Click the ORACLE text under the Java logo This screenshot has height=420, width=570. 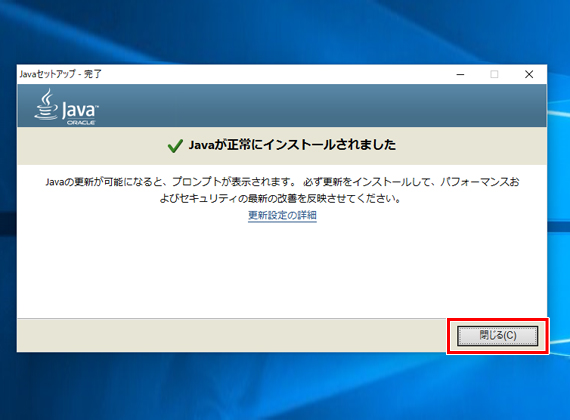coord(81,123)
